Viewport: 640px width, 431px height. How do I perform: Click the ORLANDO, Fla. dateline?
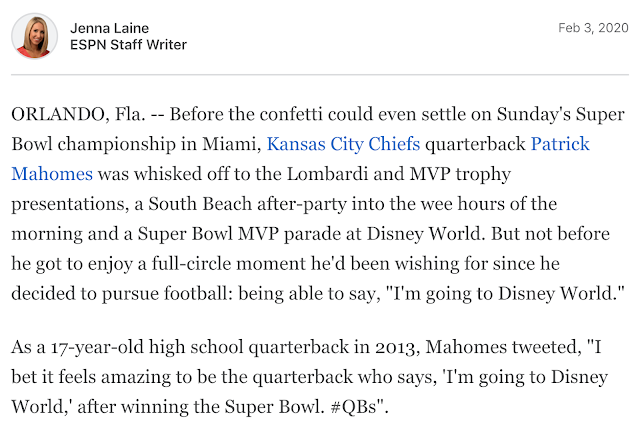[78, 114]
